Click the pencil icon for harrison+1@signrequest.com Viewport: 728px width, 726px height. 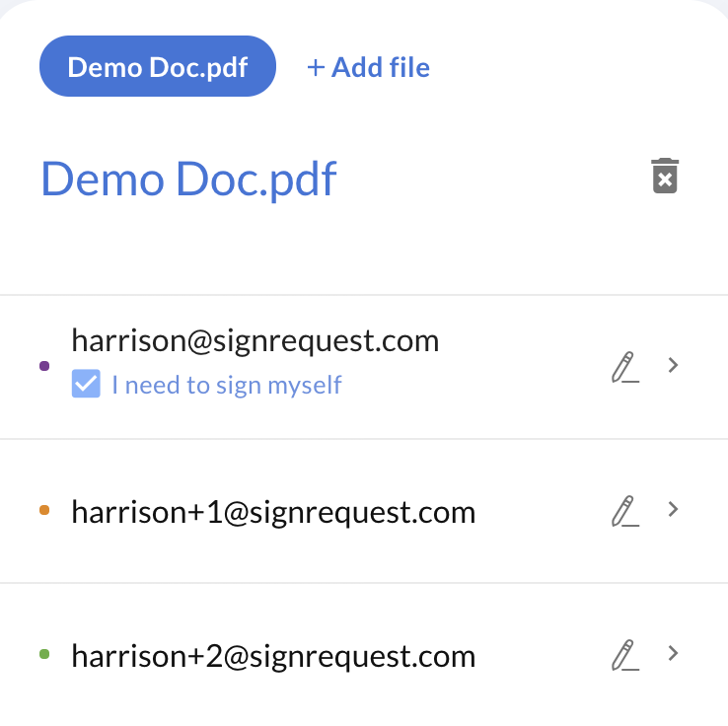pyautogui.click(x=625, y=511)
